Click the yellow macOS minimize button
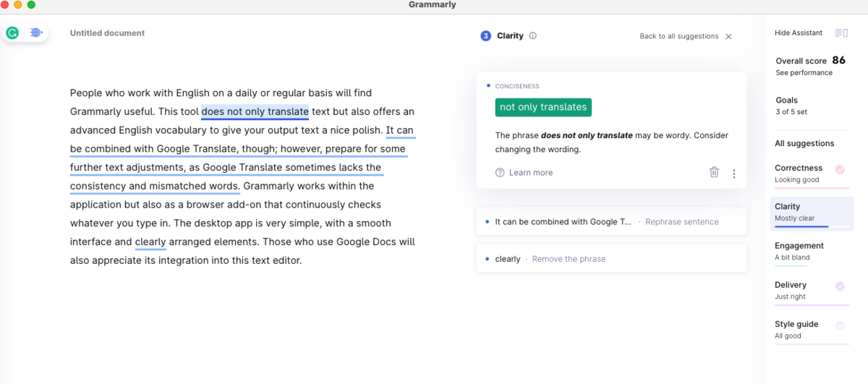The image size is (868, 384). pos(18,5)
